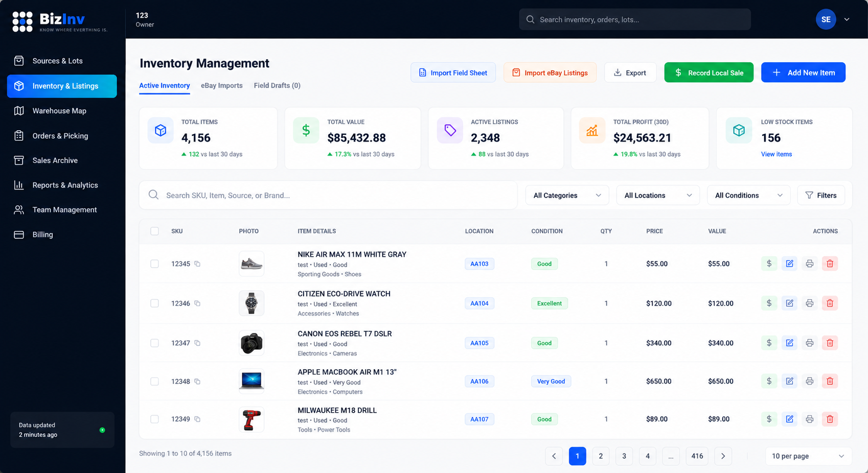Open Orders & Picking in sidebar
This screenshot has width=868, height=473.
pyautogui.click(x=62, y=136)
